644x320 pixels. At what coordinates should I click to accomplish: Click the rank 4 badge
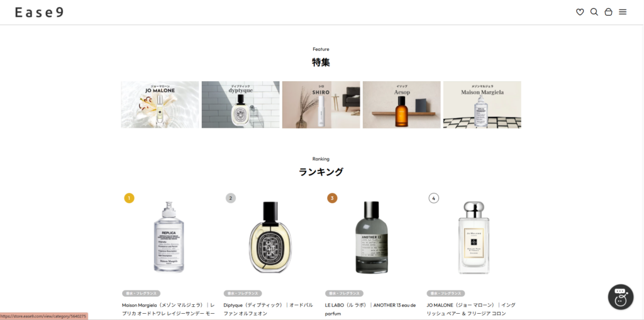(433, 199)
